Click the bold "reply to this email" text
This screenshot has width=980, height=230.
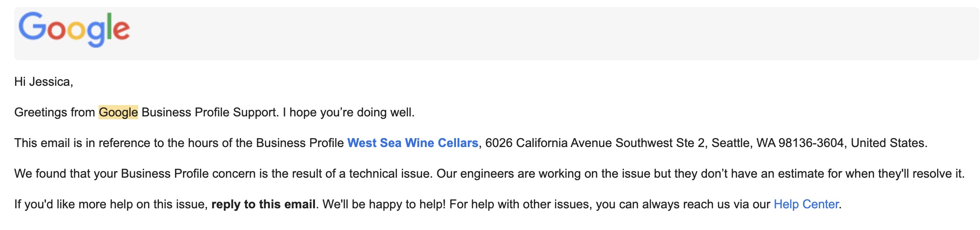(x=263, y=205)
